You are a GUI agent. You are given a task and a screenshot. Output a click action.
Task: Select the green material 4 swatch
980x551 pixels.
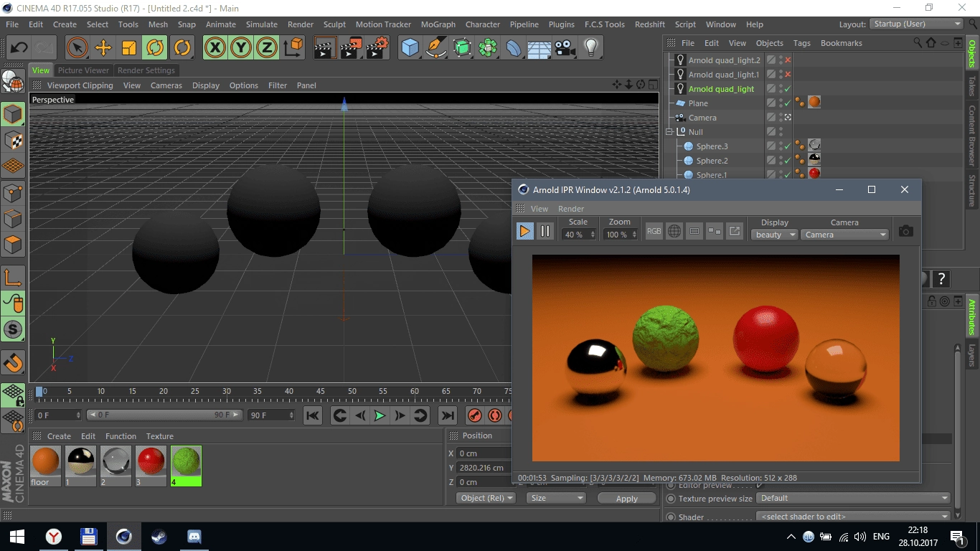[187, 466]
